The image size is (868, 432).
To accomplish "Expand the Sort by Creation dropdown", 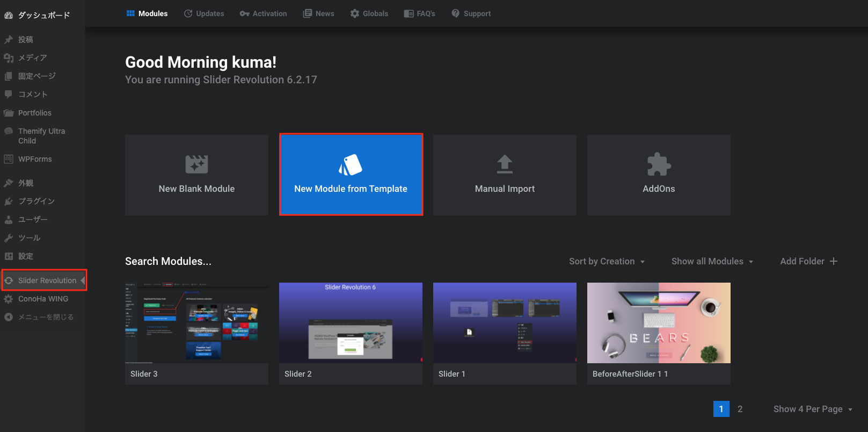I will pos(607,261).
